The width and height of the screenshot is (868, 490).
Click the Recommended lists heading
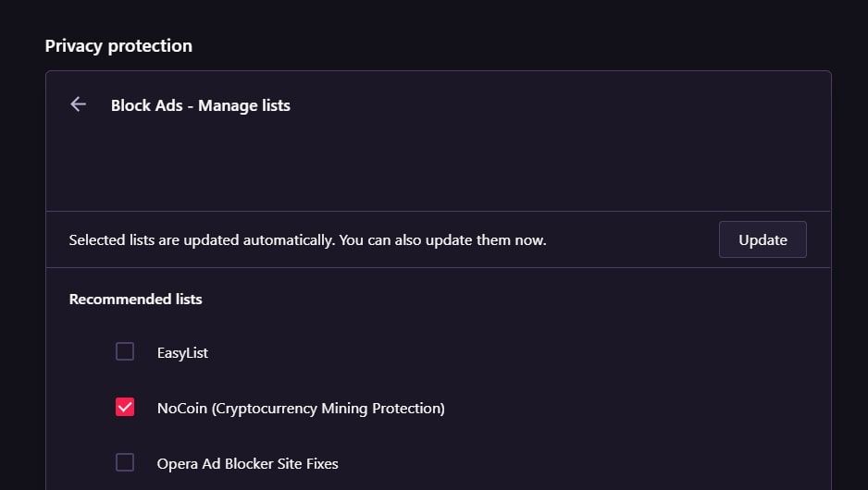(135, 299)
